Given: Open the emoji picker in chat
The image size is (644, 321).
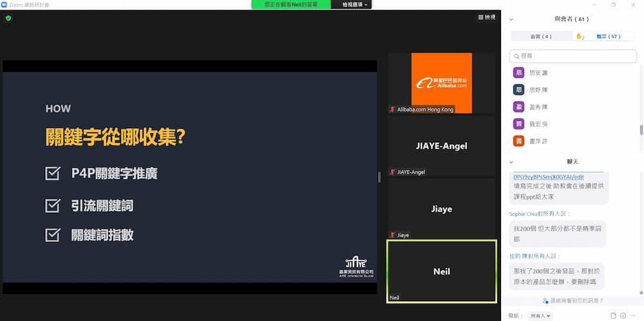Looking at the screenshot, I should (623, 315).
